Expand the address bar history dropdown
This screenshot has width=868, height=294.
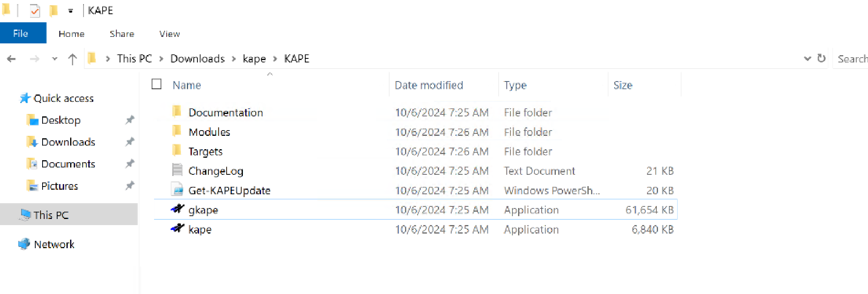(807, 59)
